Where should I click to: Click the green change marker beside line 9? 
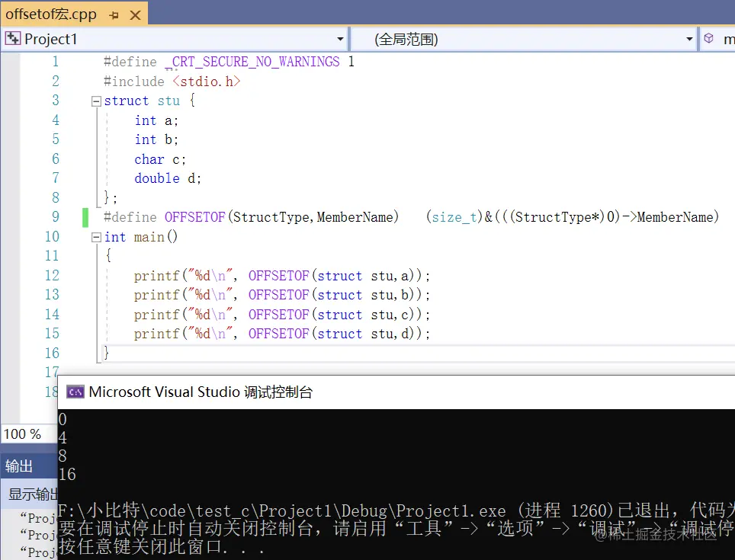pos(85,217)
